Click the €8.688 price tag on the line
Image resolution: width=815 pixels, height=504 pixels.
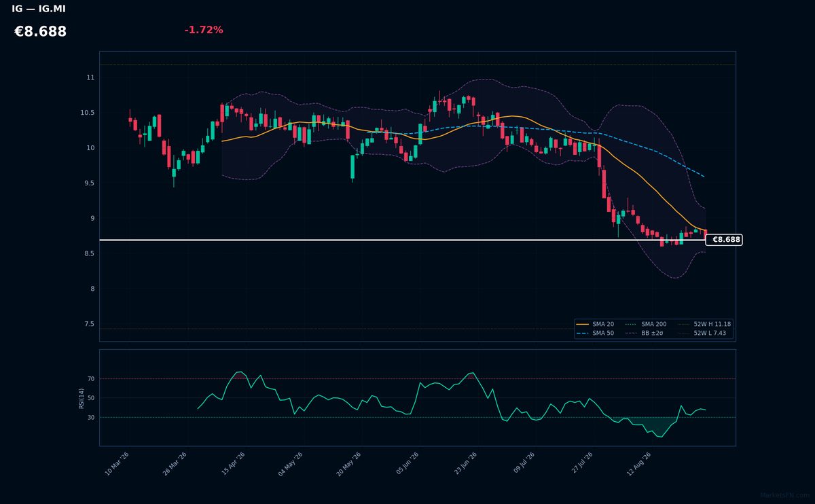(725, 240)
